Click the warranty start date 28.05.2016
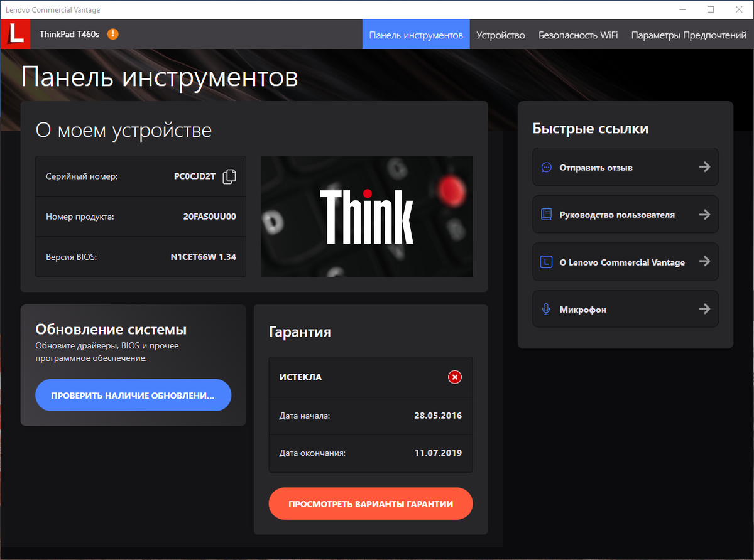Viewport: 754px width, 560px height. [438, 416]
